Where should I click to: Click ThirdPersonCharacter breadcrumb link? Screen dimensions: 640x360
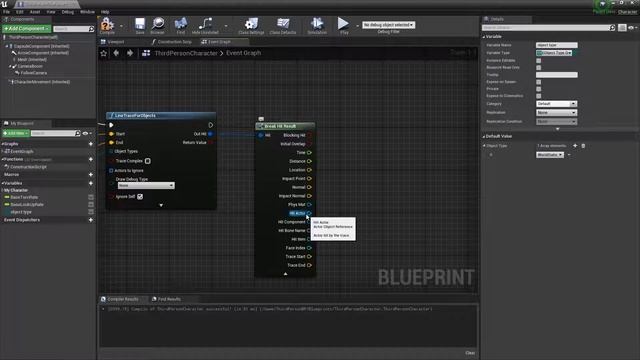point(186,53)
